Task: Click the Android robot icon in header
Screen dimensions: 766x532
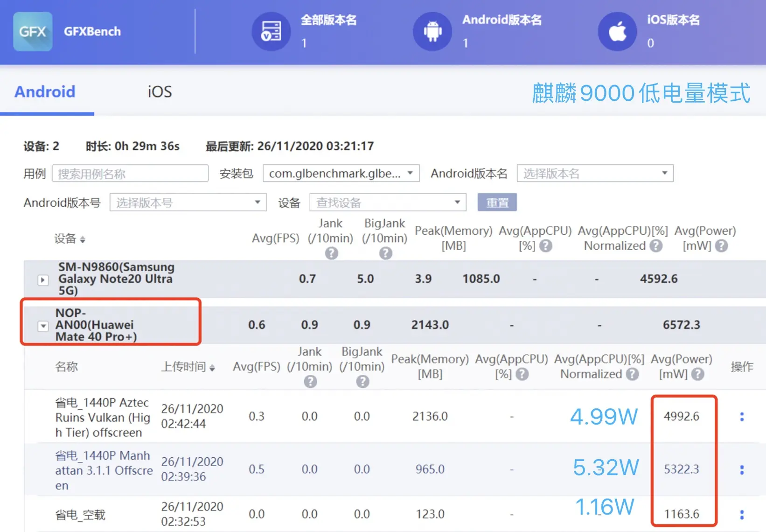Action: coord(432,31)
